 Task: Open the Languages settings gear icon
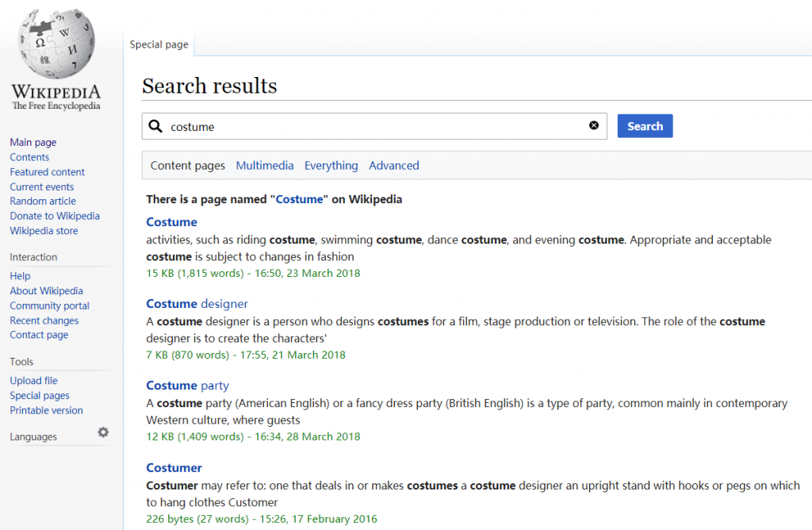point(103,432)
